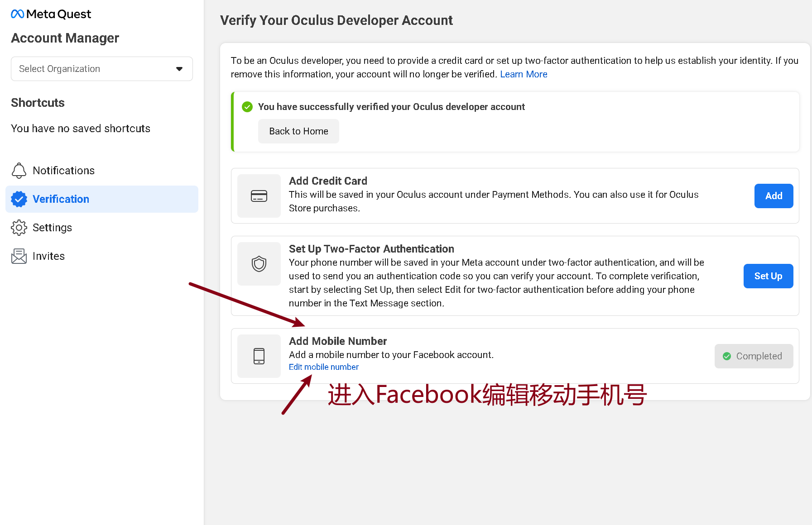Click the Account Manager title
Viewport: 812px width, 525px height.
click(x=65, y=38)
